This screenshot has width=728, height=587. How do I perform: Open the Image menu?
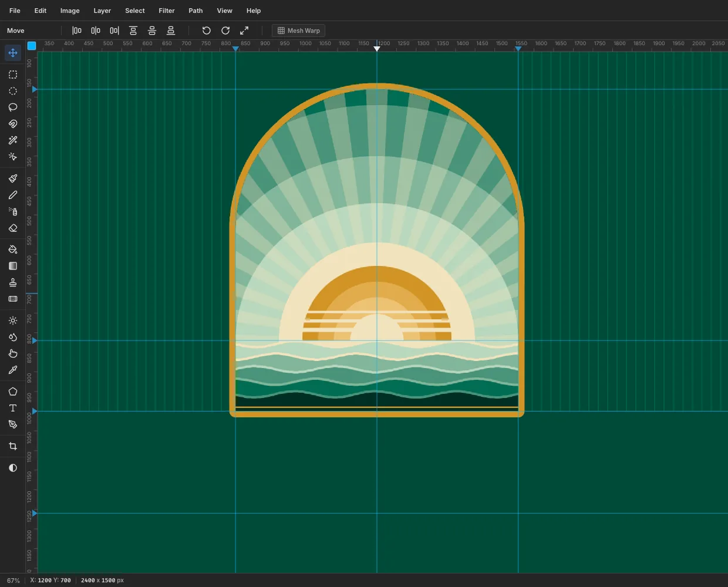point(70,11)
